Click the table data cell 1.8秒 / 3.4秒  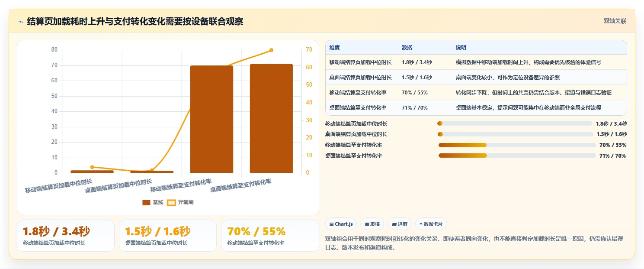pyautogui.click(x=417, y=62)
